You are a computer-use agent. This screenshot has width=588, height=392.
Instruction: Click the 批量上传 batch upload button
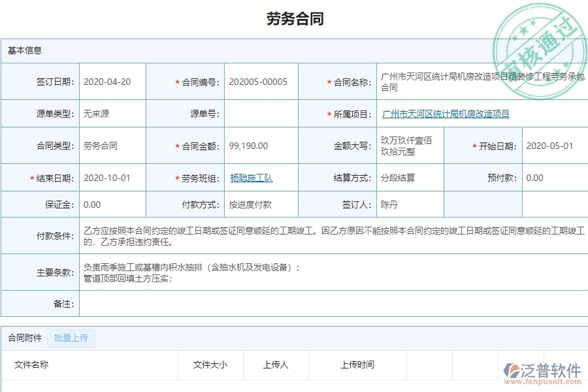[71, 338]
